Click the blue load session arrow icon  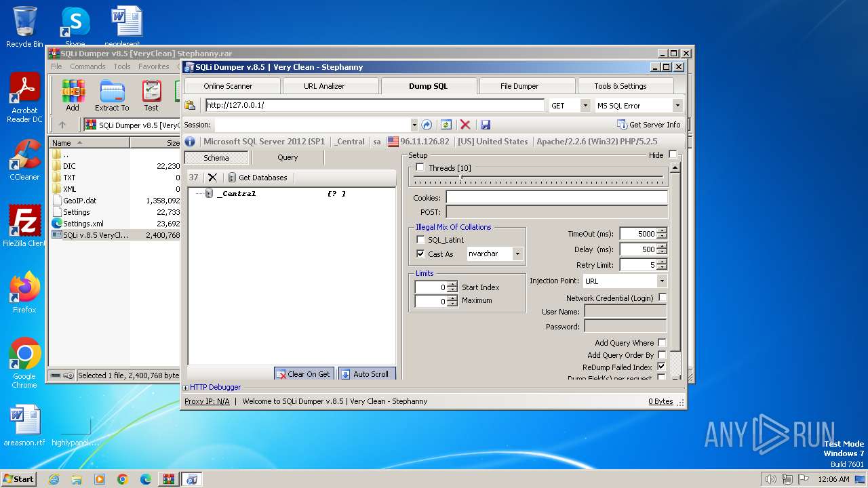coord(427,125)
